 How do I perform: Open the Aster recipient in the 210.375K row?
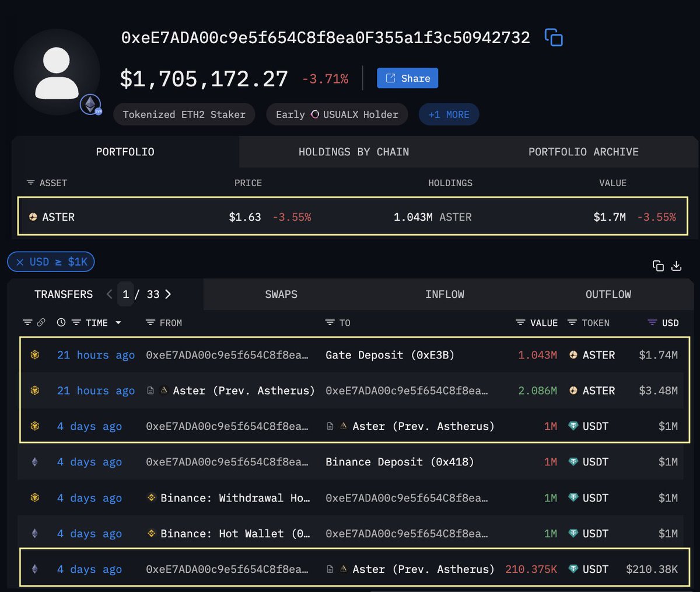[x=423, y=569]
